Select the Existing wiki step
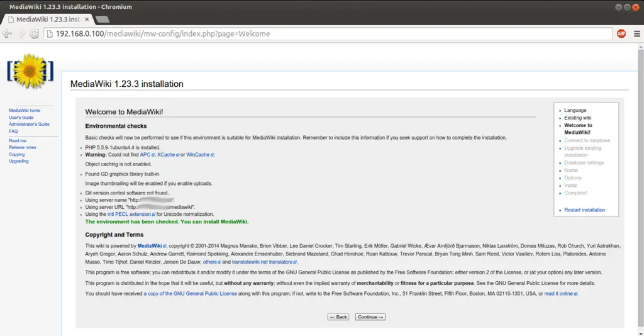Screen dimensions: 644x336 tap(577, 118)
